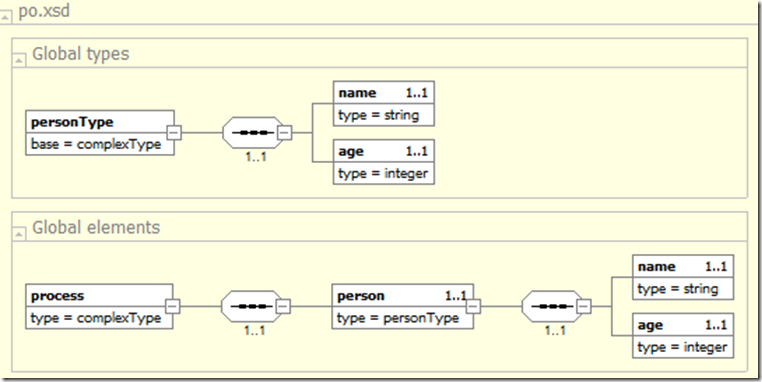
Task: Click 'type = string' in Global types
Action: pyautogui.click(x=379, y=115)
